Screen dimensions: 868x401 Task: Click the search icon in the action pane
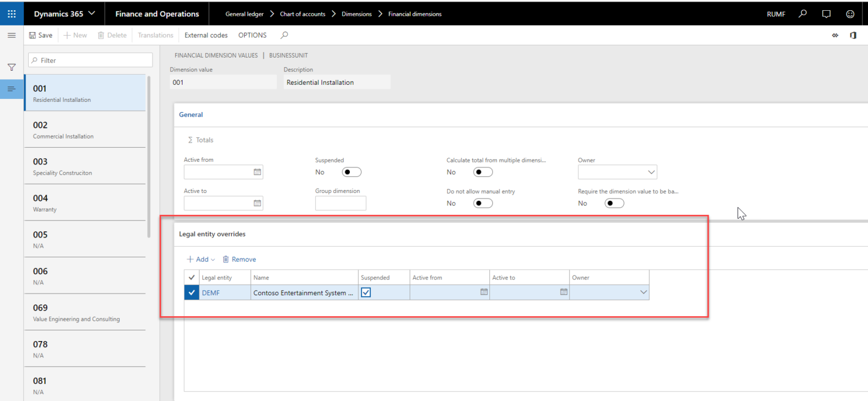284,35
